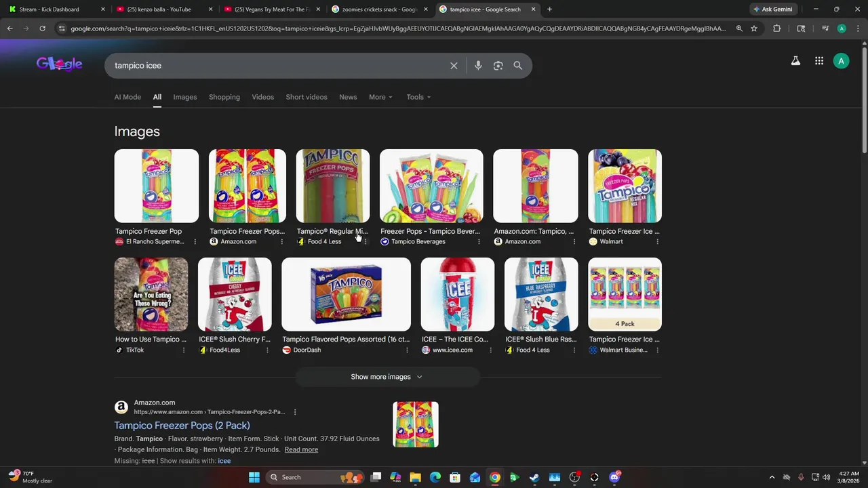Switch to Images search tab
The image size is (868, 488).
tap(185, 97)
